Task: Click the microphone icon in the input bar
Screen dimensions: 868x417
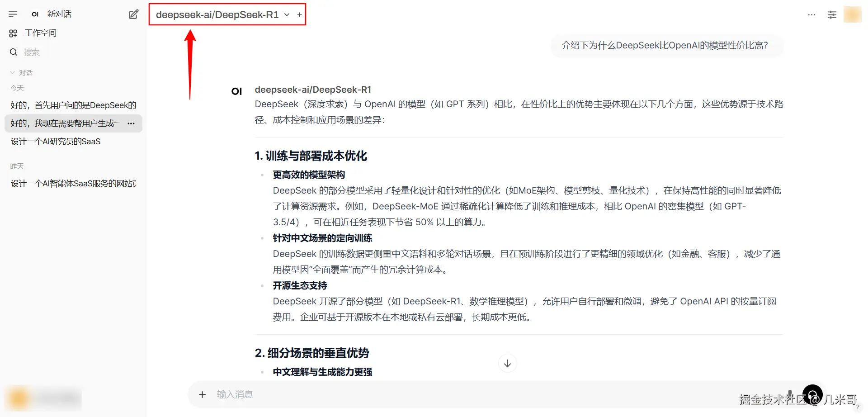Action: click(x=790, y=394)
